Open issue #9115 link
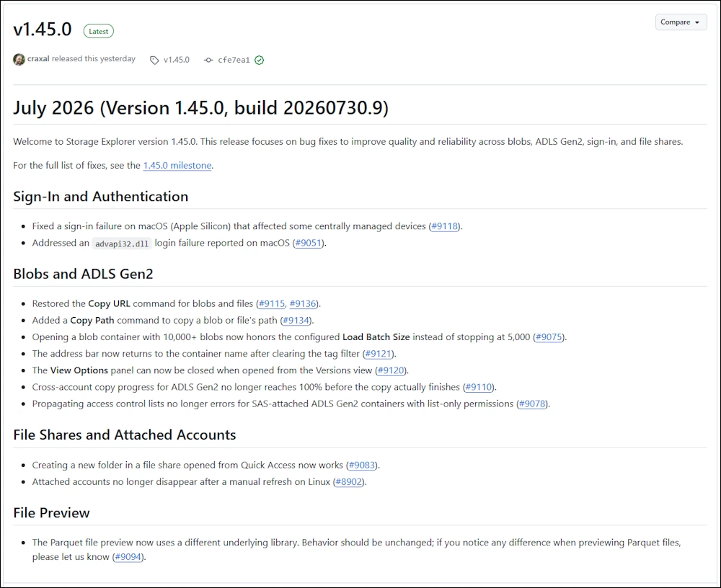721x588 pixels. [272, 304]
